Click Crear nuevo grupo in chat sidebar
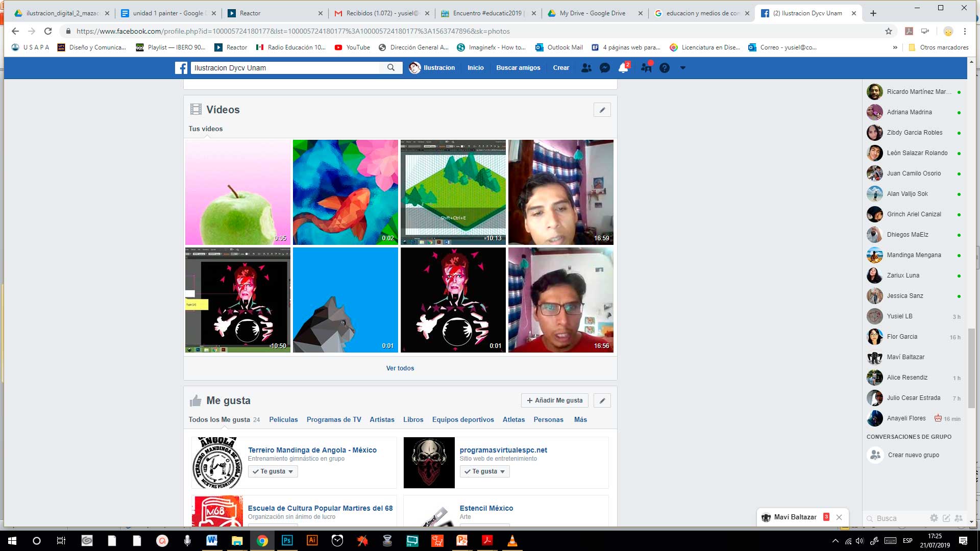Viewport: 980px width, 551px height. tap(914, 455)
